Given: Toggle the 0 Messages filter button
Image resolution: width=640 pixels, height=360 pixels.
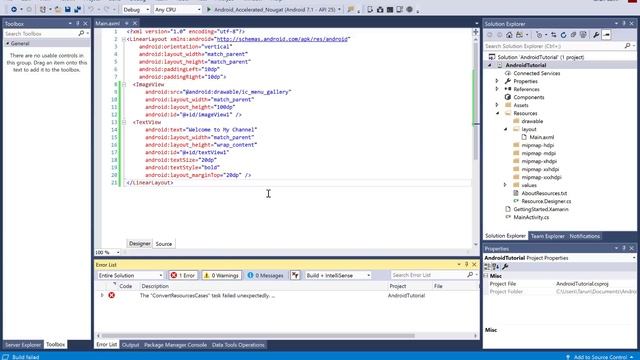Looking at the screenshot, I should tap(265, 276).
